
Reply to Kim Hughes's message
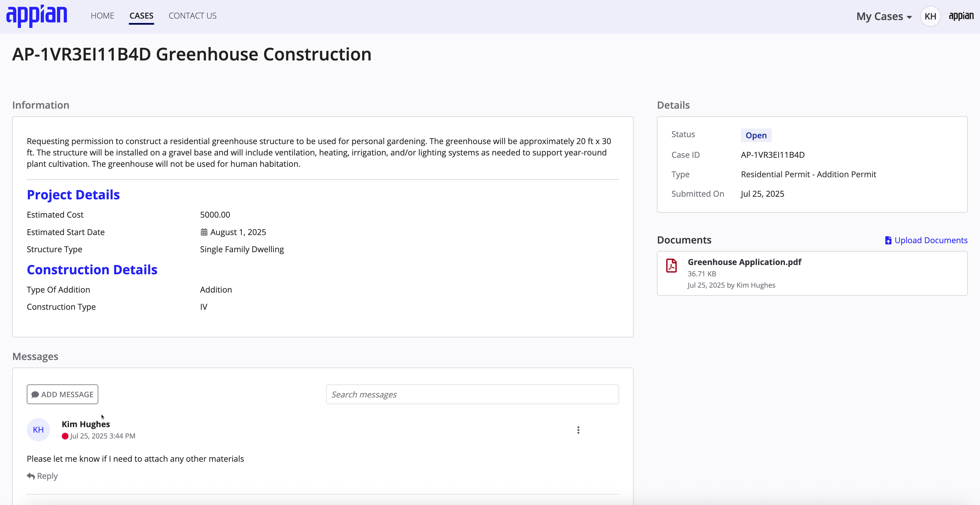pos(42,476)
